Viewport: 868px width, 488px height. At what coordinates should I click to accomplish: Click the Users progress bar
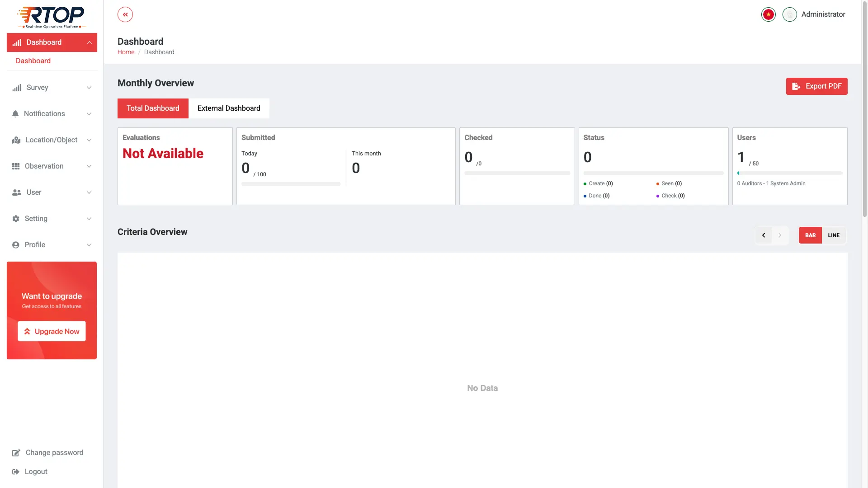pos(790,173)
